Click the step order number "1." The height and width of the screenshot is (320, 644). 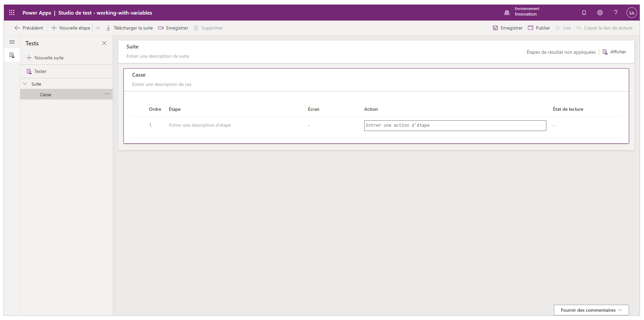tap(151, 125)
